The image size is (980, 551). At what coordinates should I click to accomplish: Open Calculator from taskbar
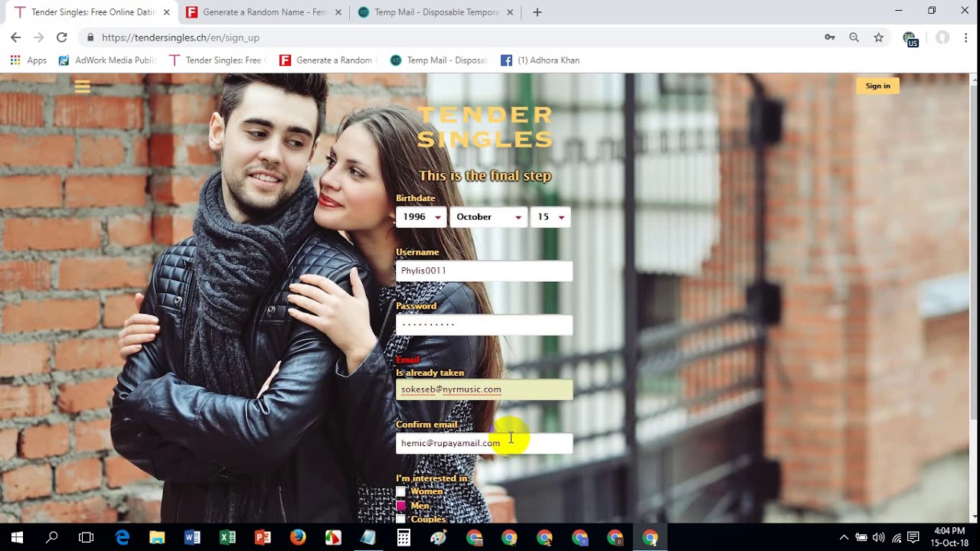coord(403,538)
